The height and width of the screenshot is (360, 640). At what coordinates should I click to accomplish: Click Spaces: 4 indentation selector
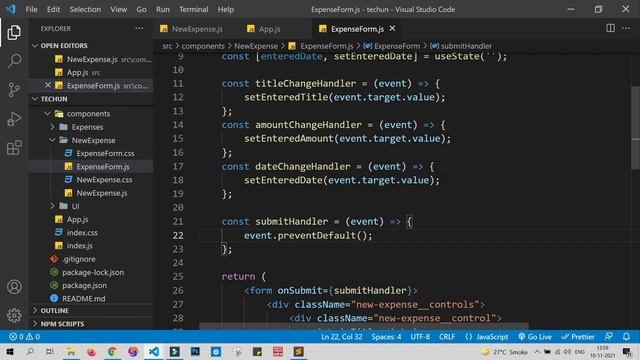click(x=386, y=337)
